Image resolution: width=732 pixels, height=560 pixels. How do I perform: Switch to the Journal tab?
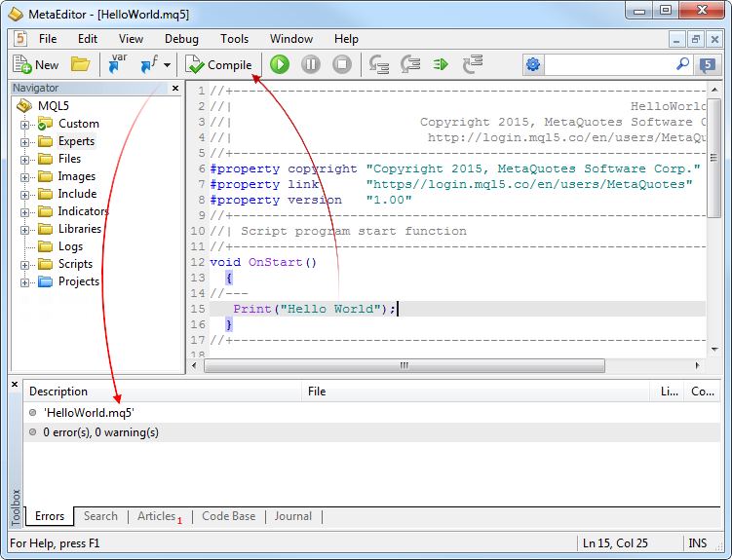click(292, 516)
